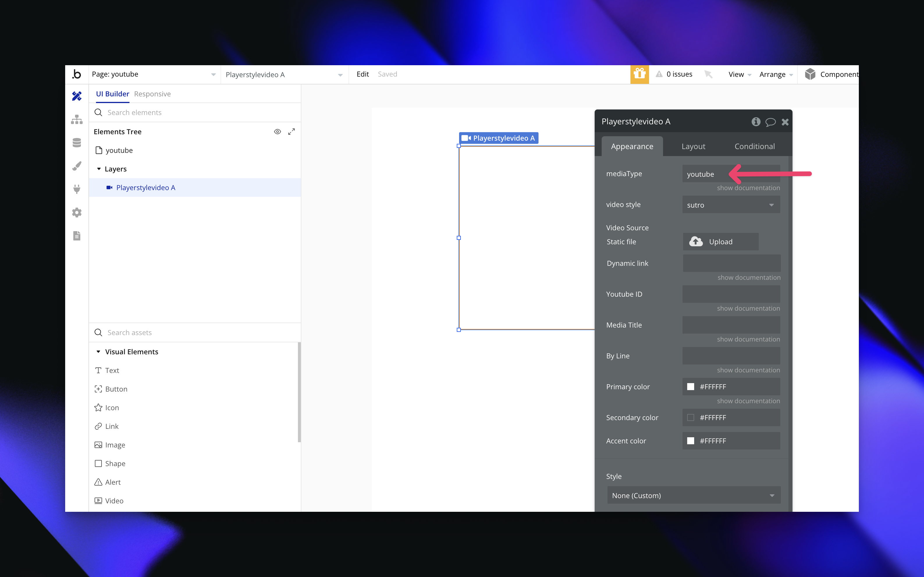
Task: Click show documentation under Dynamic link
Action: 749,277
